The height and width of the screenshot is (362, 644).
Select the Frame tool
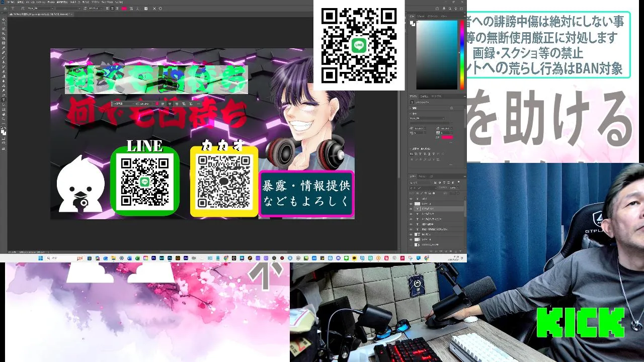pyautogui.click(x=5, y=43)
